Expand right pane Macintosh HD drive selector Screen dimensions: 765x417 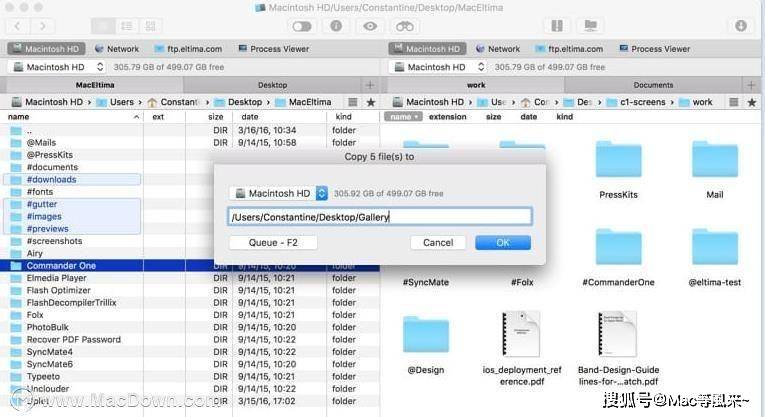click(x=438, y=67)
